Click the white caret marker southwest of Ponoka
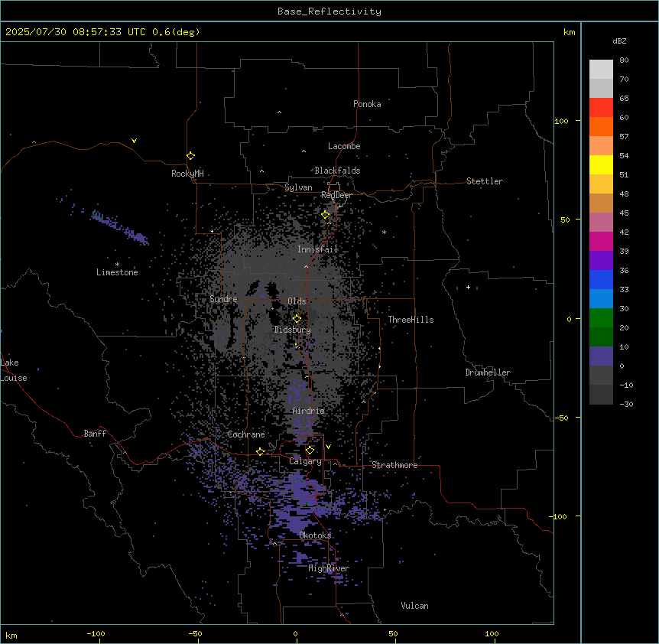 click(x=279, y=112)
